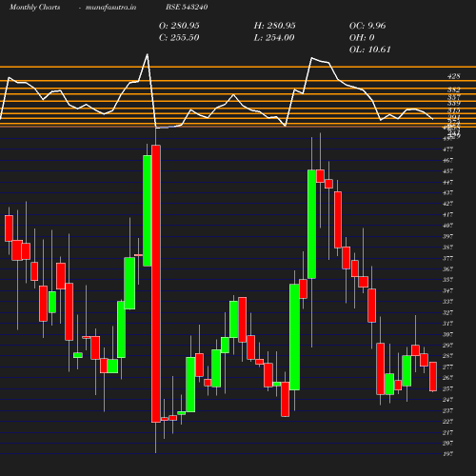The image size is (476, 476).
Task: Click the '317' price axis label
Action: click(x=447, y=324)
